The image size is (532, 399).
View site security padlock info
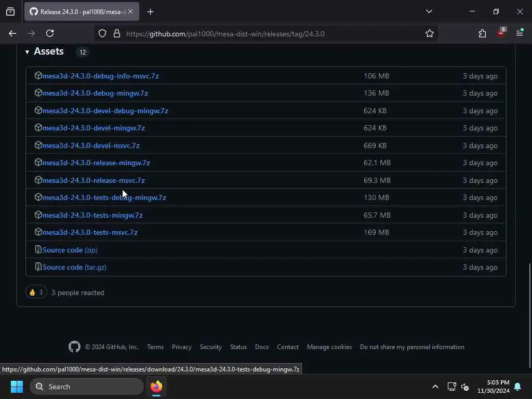(117, 34)
